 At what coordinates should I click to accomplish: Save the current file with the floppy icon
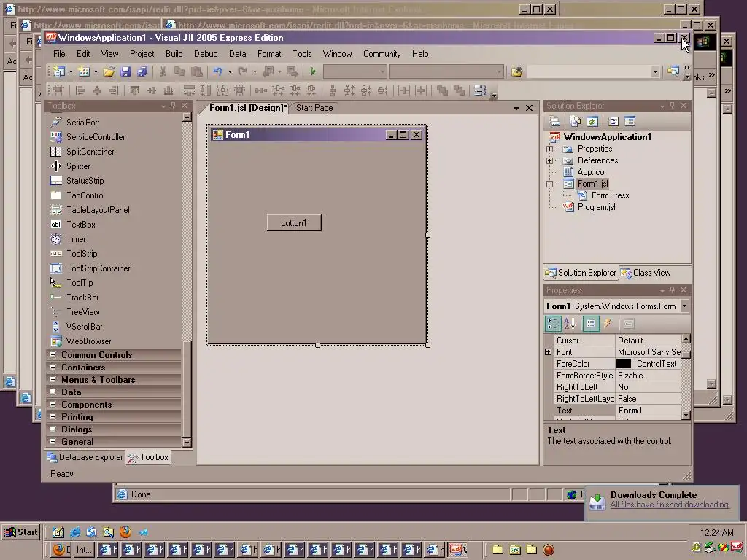(x=125, y=72)
